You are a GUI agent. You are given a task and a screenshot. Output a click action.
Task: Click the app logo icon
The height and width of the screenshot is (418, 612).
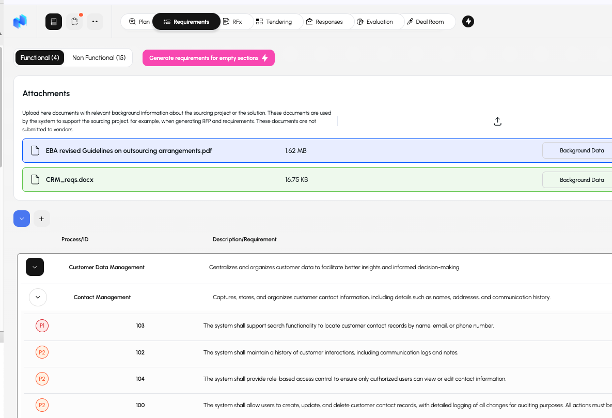21,21
